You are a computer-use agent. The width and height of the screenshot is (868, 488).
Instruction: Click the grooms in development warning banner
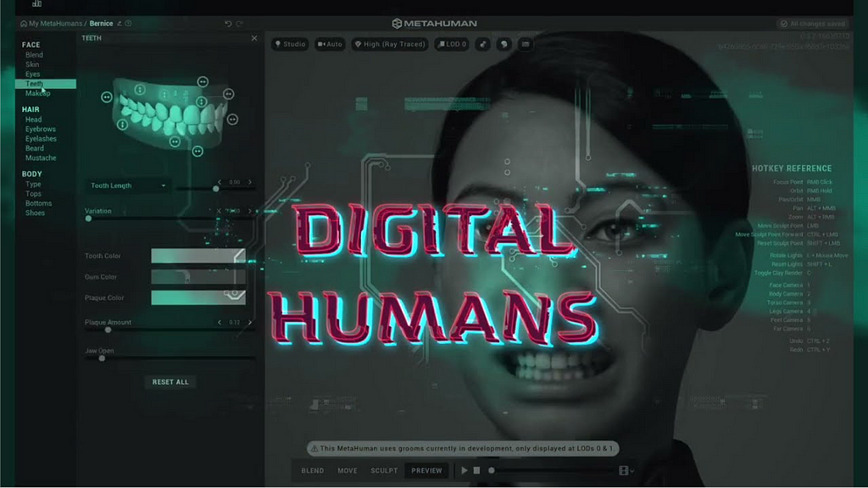coord(463,449)
